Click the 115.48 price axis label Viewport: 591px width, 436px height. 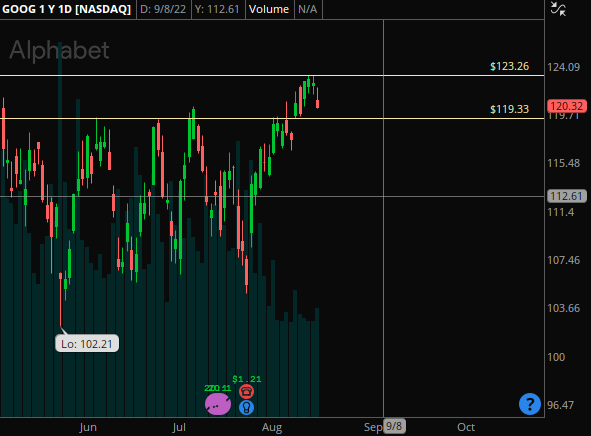563,163
